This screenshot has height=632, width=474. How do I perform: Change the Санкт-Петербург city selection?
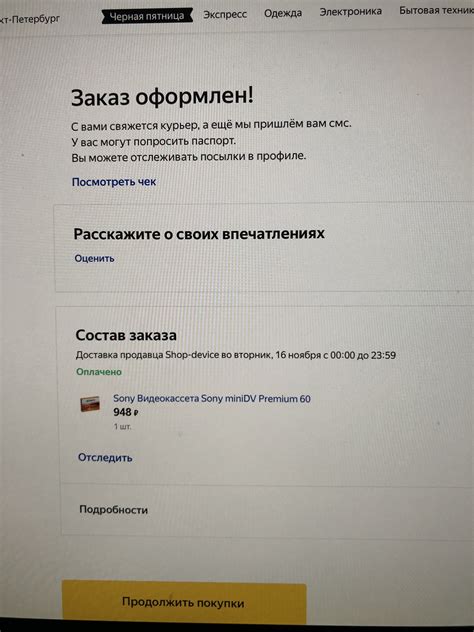(30, 19)
